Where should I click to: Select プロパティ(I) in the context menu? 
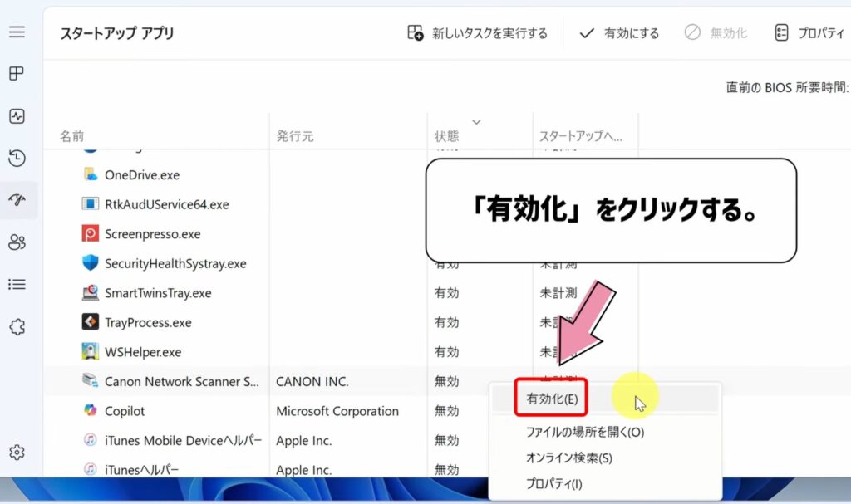[x=553, y=483]
